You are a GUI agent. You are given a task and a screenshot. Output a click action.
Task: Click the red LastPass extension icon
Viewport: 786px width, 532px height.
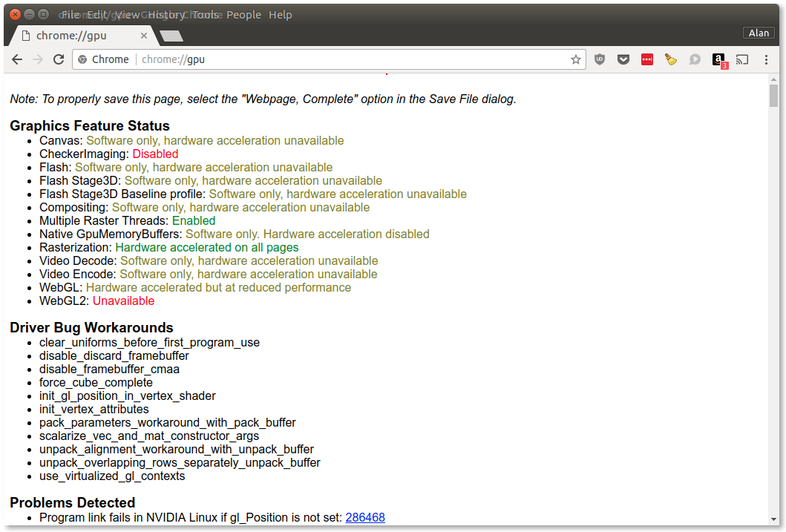(647, 59)
